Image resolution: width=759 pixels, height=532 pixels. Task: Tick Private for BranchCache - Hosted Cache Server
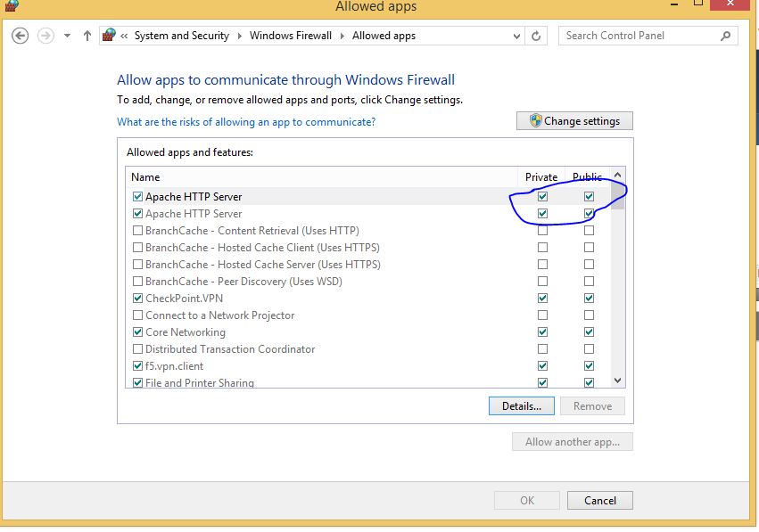pyautogui.click(x=542, y=265)
